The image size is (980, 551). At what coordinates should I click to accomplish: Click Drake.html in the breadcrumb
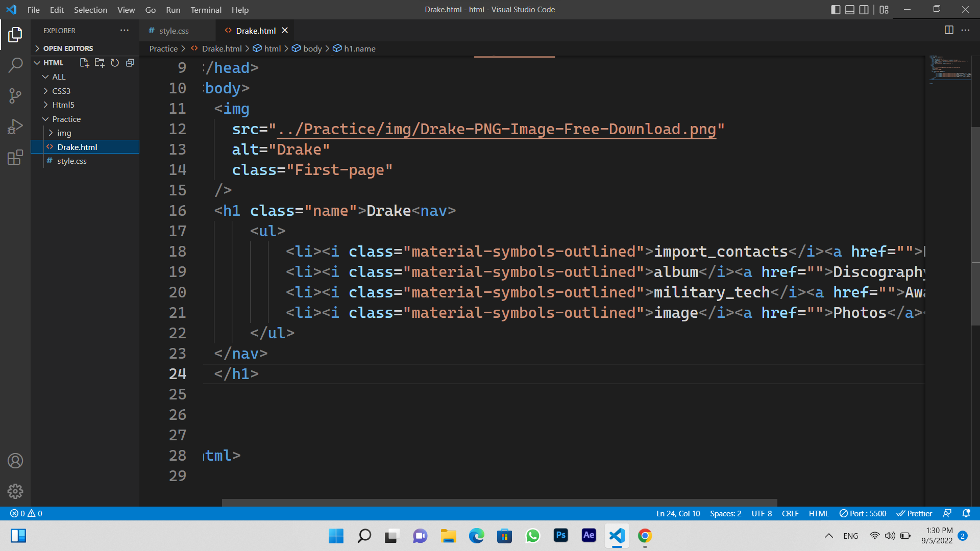point(222,48)
